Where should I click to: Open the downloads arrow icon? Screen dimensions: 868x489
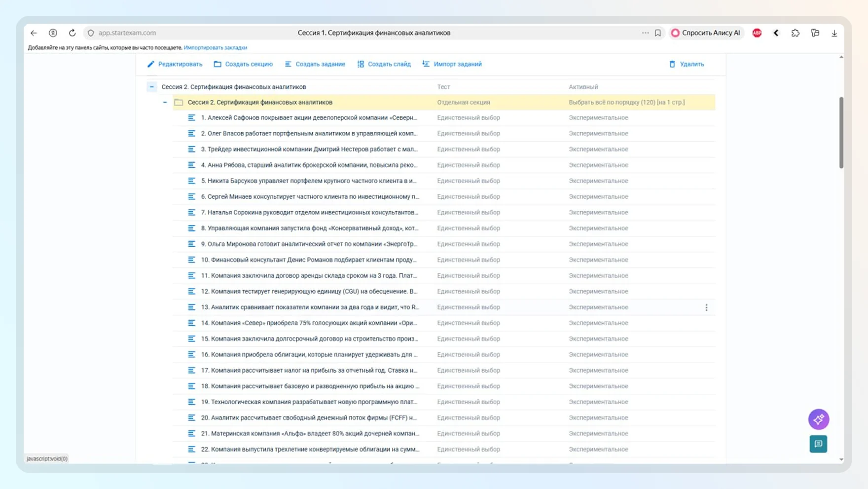[x=834, y=33]
